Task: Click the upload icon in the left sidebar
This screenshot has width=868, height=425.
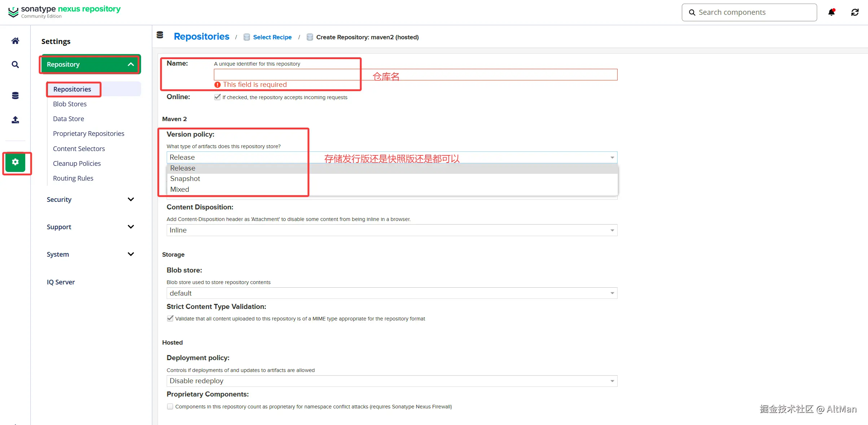Action: coord(15,120)
